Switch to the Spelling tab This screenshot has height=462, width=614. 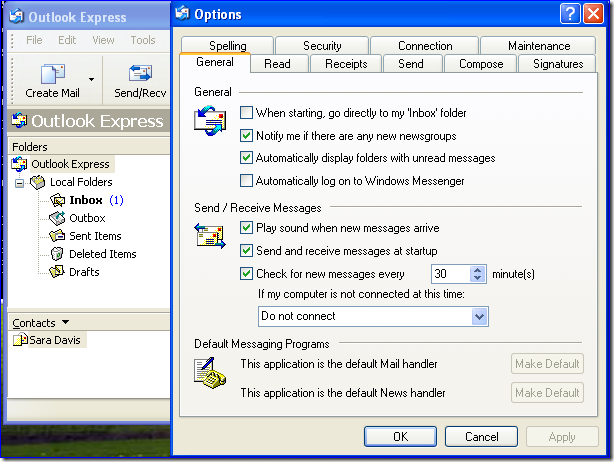228,45
